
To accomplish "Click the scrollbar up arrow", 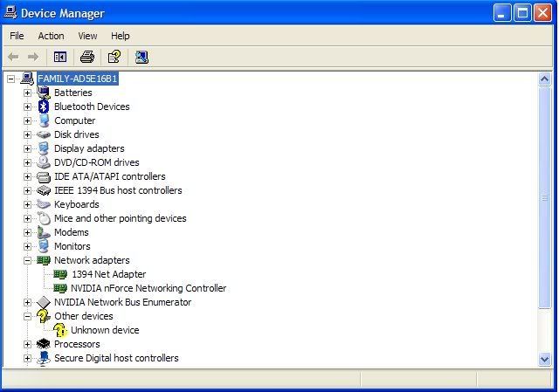I will (x=544, y=79).
